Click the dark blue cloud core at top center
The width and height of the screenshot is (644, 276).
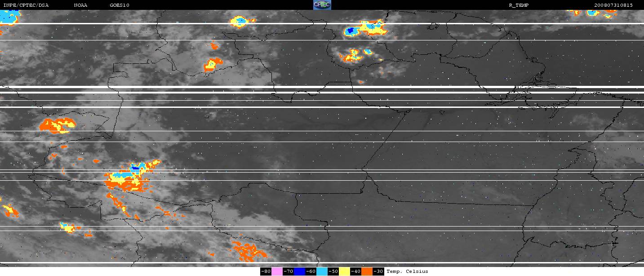coord(351,31)
